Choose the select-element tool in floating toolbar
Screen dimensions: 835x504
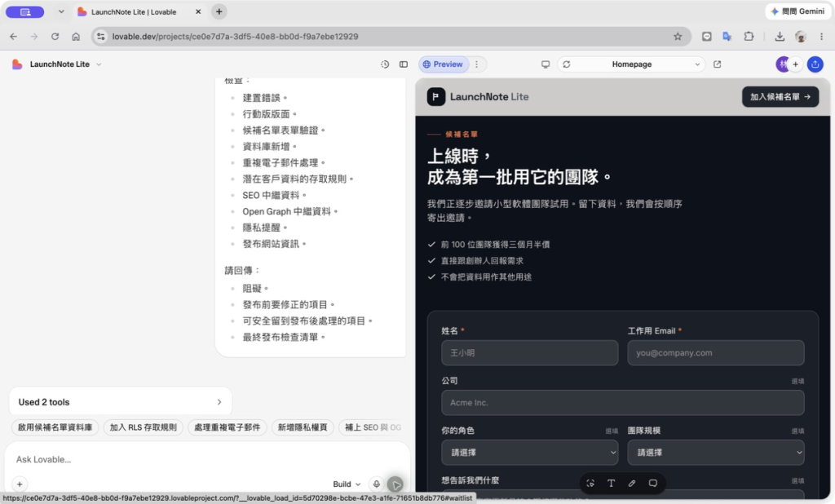pos(590,484)
